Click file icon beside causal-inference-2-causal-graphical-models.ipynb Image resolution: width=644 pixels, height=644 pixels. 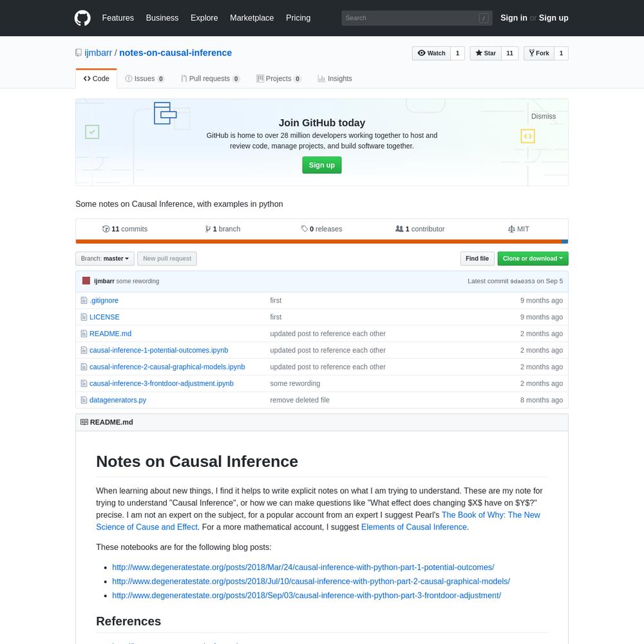pos(84,367)
